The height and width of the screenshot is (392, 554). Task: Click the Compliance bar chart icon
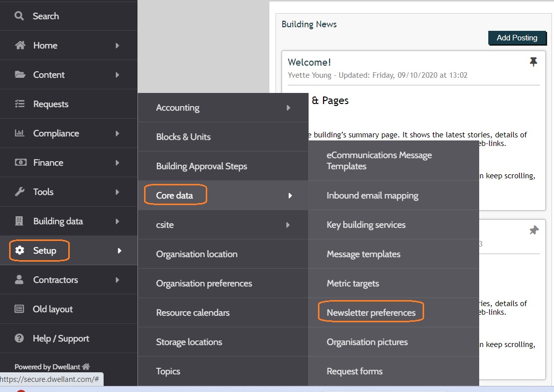[x=19, y=133]
